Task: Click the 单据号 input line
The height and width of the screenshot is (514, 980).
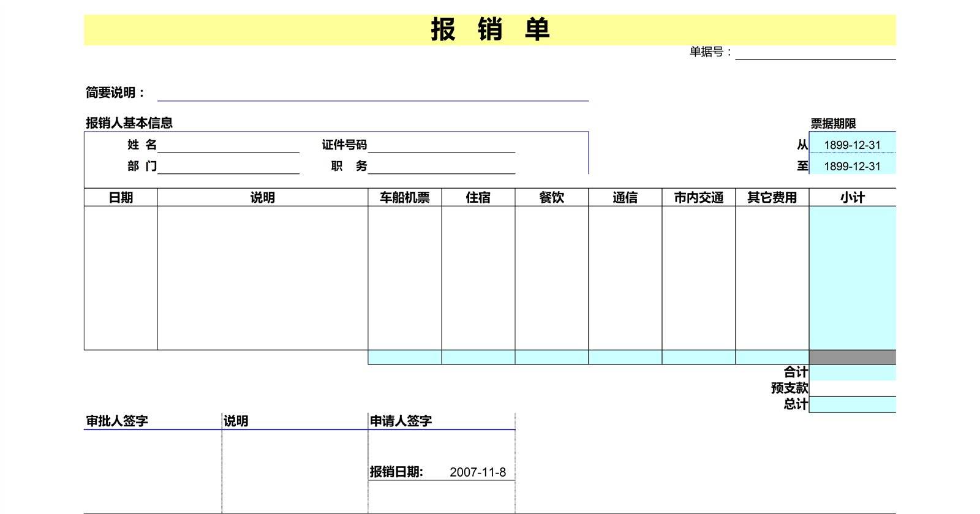Action: (815, 53)
